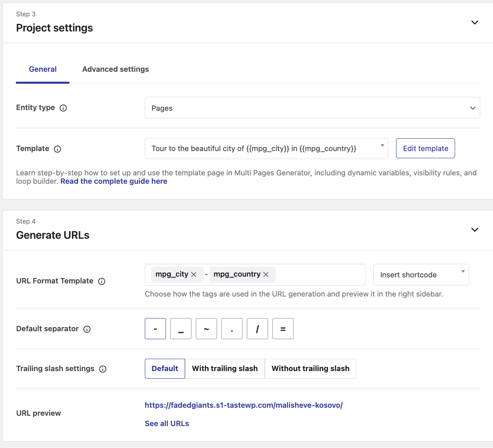Open the See all URLs link
The width and height of the screenshot is (493, 448).
[x=167, y=424]
